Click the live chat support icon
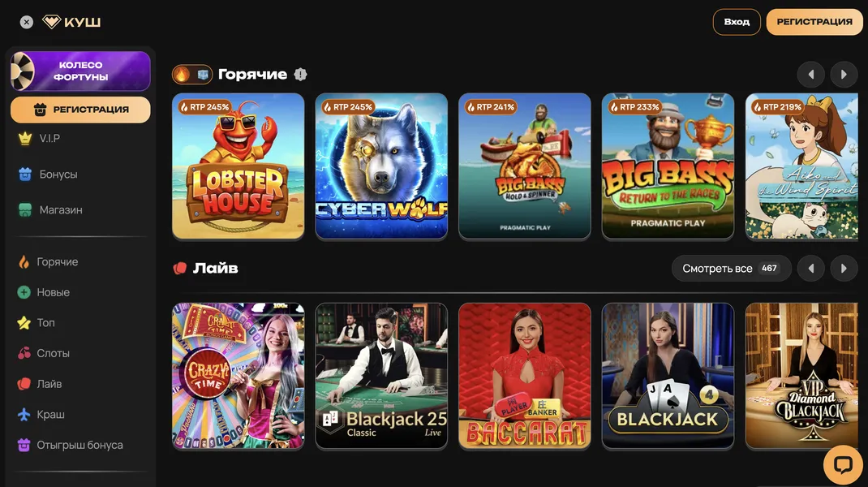This screenshot has width=868, height=487. pyautogui.click(x=843, y=464)
